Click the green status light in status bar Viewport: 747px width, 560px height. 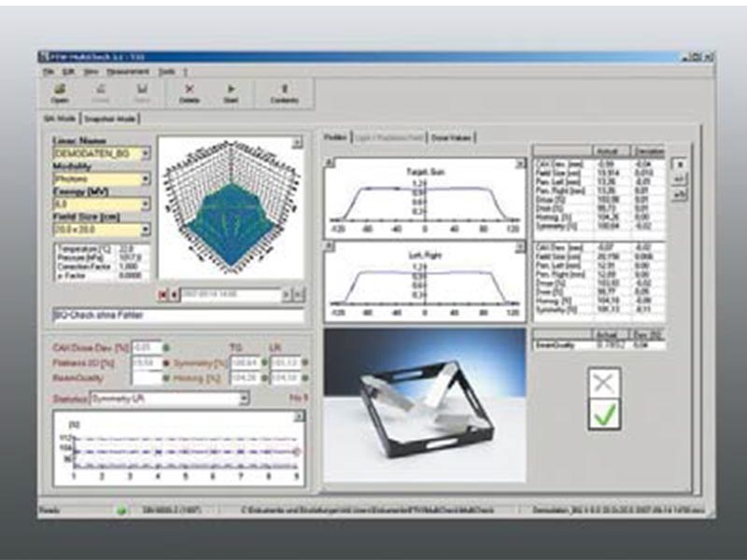coord(121,511)
